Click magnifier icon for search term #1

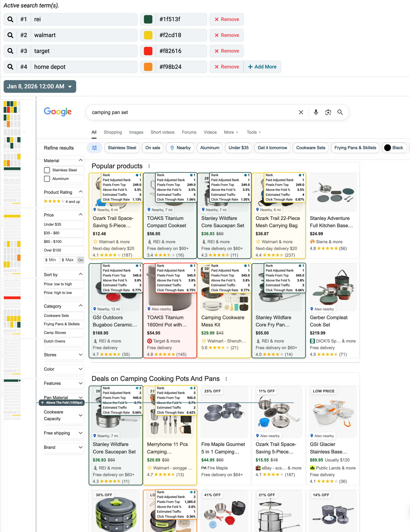click(x=10, y=19)
